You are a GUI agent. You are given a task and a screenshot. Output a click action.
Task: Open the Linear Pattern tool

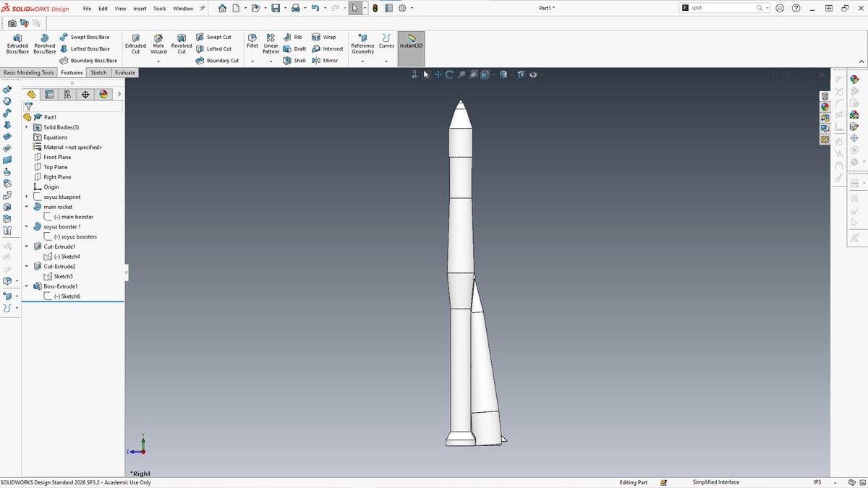pyautogui.click(x=271, y=43)
